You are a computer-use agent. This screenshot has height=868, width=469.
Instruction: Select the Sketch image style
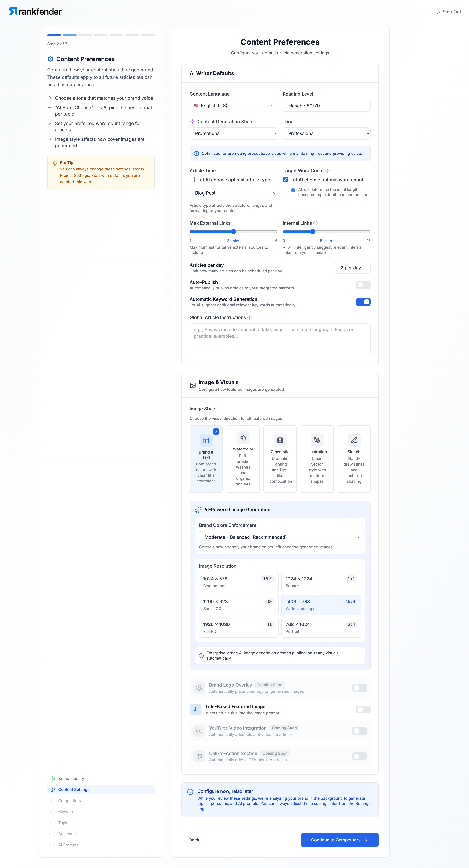[x=354, y=459]
